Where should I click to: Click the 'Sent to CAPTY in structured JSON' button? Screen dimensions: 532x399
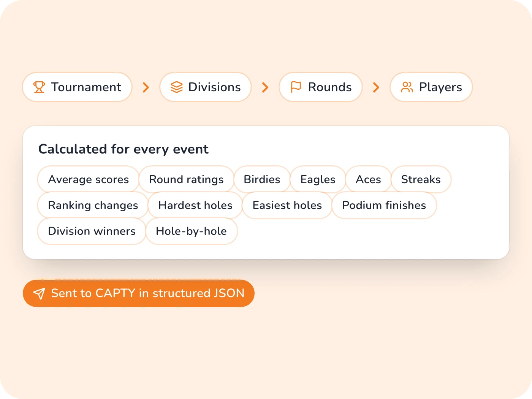click(x=139, y=293)
